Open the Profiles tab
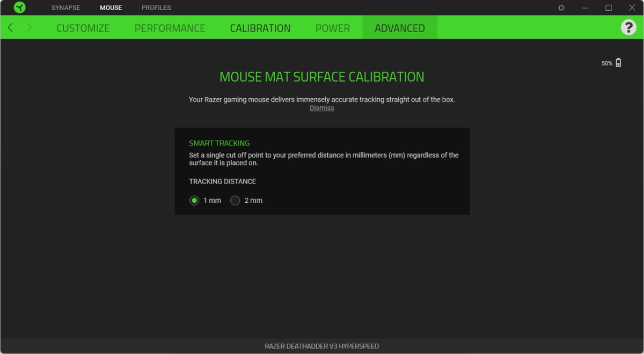The width and height of the screenshot is (644, 354). (x=156, y=8)
